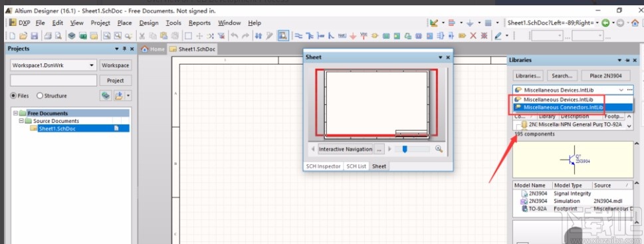The width and height of the screenshot is (644, 244).
Task: Open the Place menu
Action: pyautogui.click(x=124, y=23)
